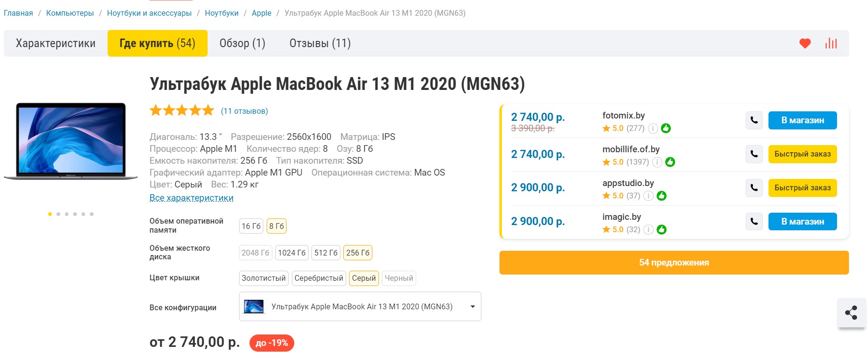Click fotomix.by green thumbs-up badge
Viewport: 868px width, 364px height.
click(x=666, y=128)
